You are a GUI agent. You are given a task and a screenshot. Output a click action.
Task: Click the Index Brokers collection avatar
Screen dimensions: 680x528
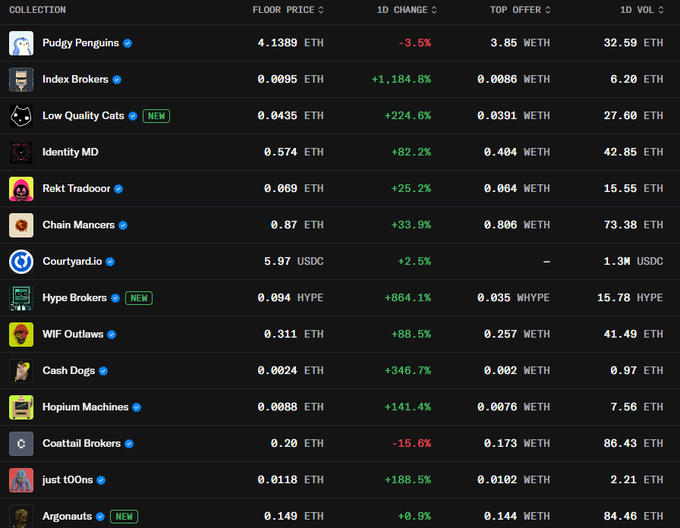[x=21, y=79]
